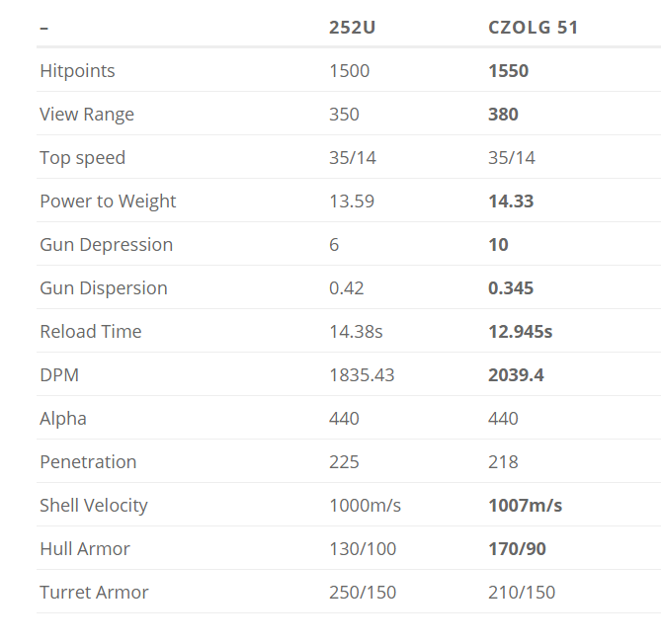Image resolution: width=661 pixels, height=644 pixels.
Task: Click the 250/150 turret armor value
Action: [x=363, y=593]
